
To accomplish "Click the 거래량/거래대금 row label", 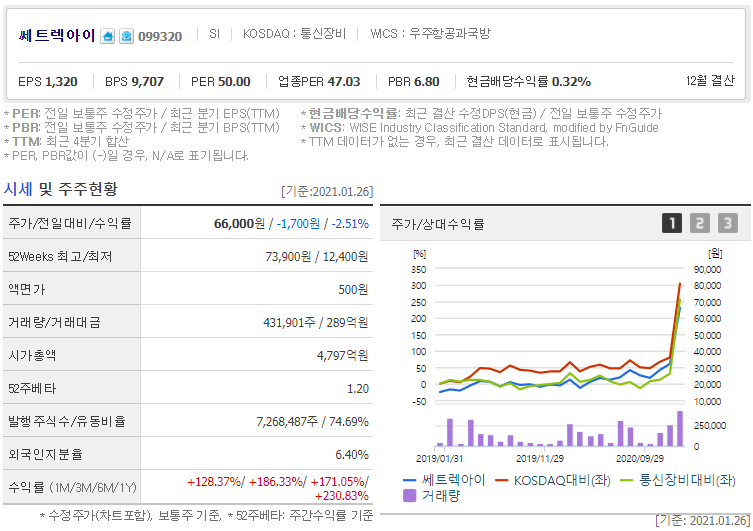I will pos(54,323).
